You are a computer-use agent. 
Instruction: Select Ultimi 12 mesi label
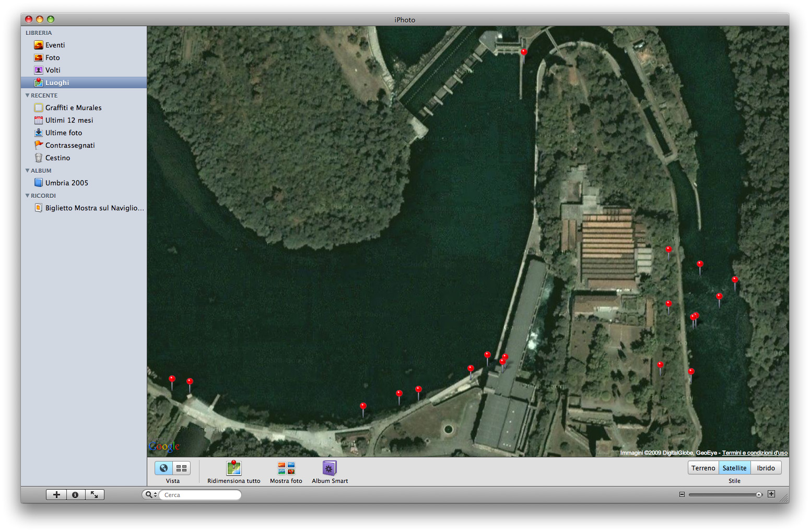pyautogui.click(x=69, y=120)
